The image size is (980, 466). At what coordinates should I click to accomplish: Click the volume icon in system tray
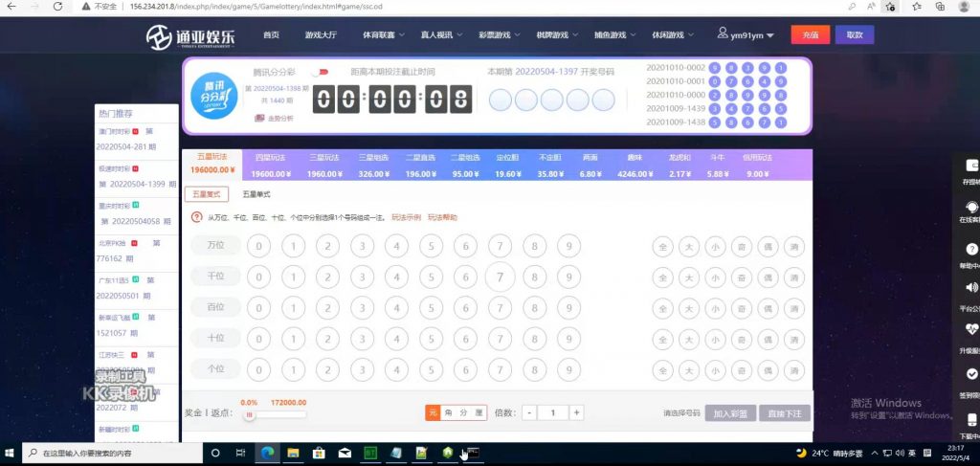tap(900, 453)
